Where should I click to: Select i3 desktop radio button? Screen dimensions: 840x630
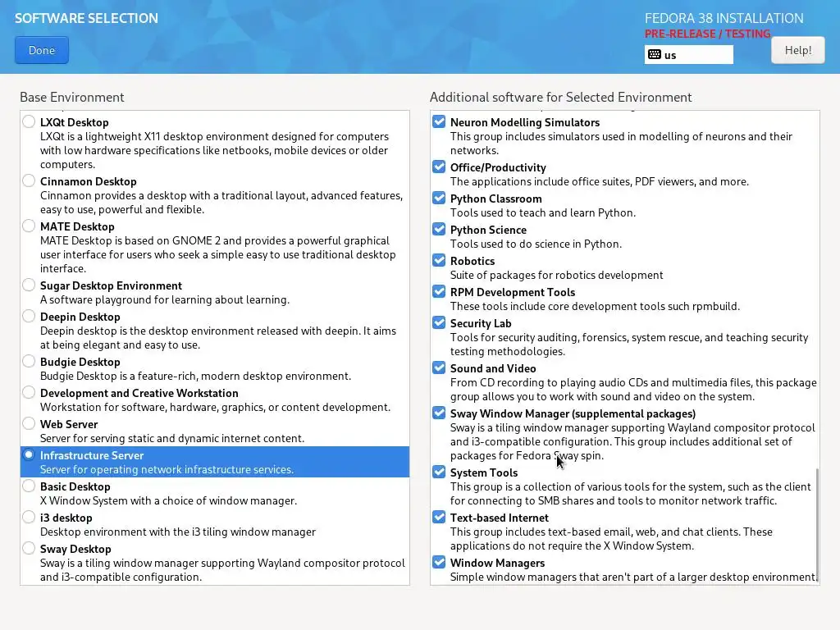pyautogui.click(x=29, y=517)
